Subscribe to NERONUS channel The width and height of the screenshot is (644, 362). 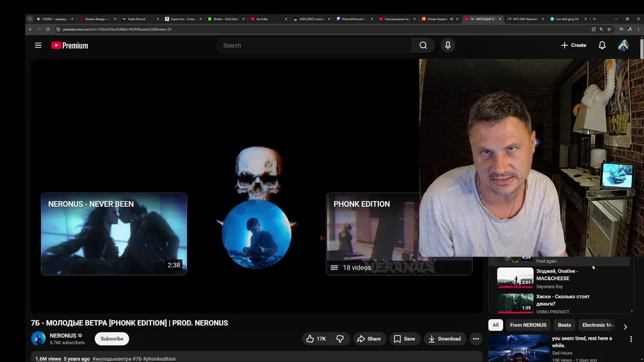112,339
